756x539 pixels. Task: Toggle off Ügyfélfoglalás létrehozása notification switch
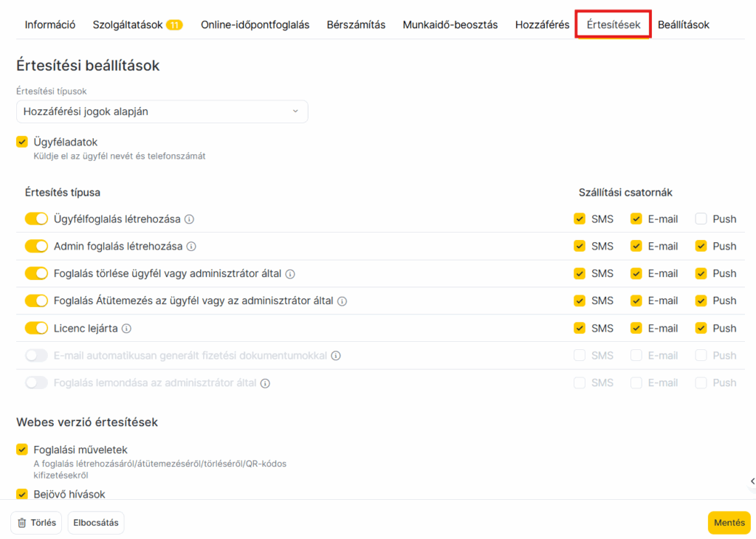click(x=36, y=219)
